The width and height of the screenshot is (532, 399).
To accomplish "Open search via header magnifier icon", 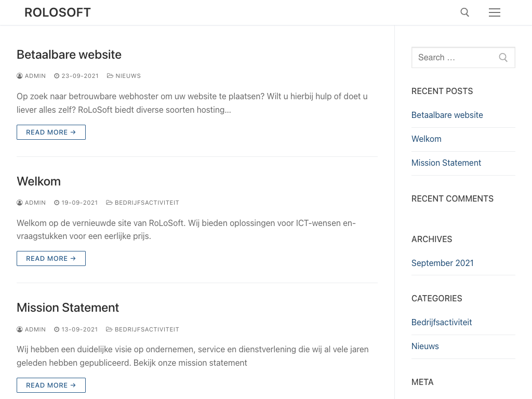I will pyautogui.click(x=464, y=12).
